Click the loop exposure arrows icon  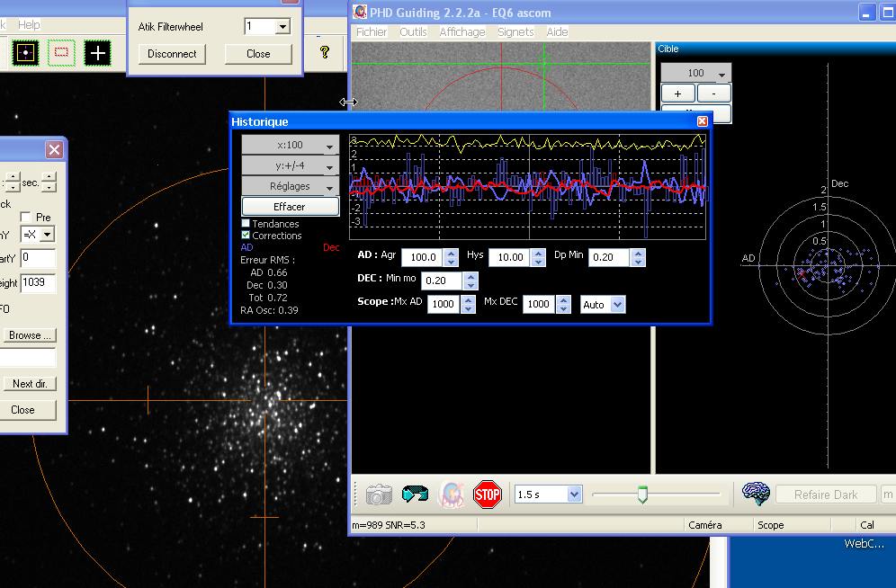pyautogui.click(x=415, y=494)
